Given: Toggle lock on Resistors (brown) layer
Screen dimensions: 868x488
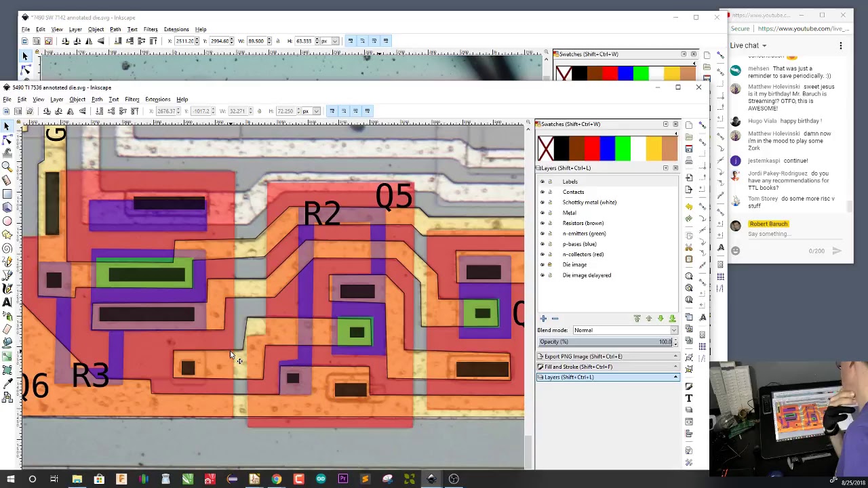Looking at the screenshot, I should coord(550,223).
